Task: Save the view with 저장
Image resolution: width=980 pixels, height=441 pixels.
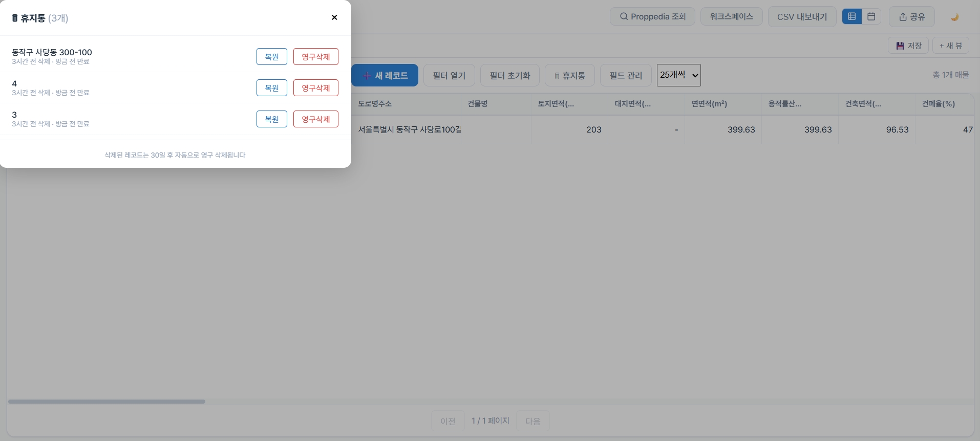Action: 908,46
